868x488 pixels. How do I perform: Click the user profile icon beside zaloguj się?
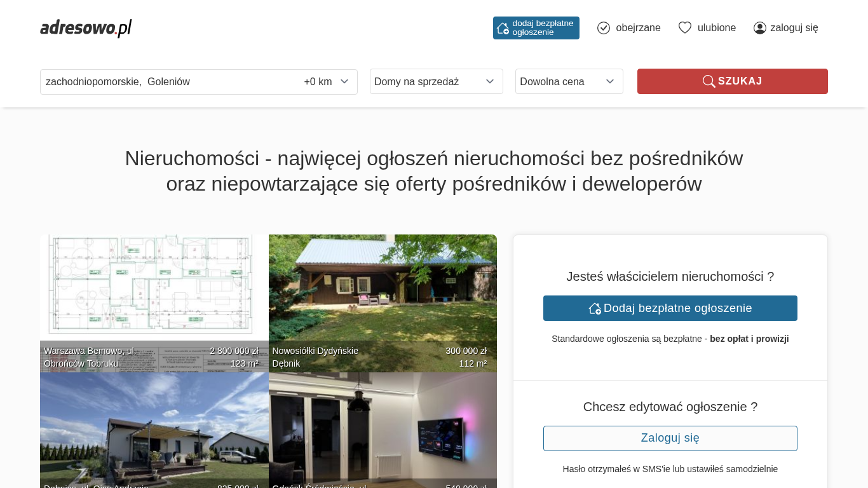(760, 28)
